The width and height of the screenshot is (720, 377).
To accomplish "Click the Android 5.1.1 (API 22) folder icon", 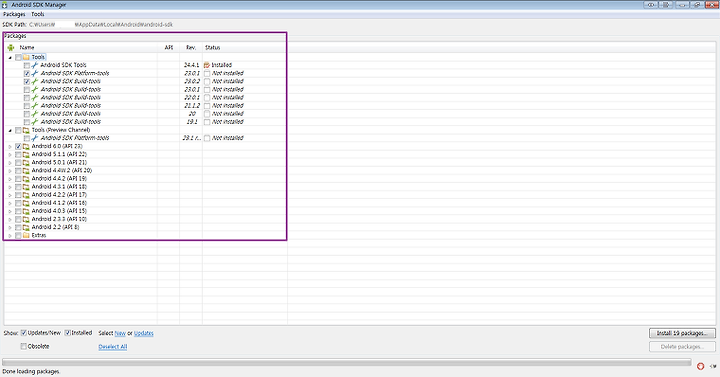I will pos(26,155).
